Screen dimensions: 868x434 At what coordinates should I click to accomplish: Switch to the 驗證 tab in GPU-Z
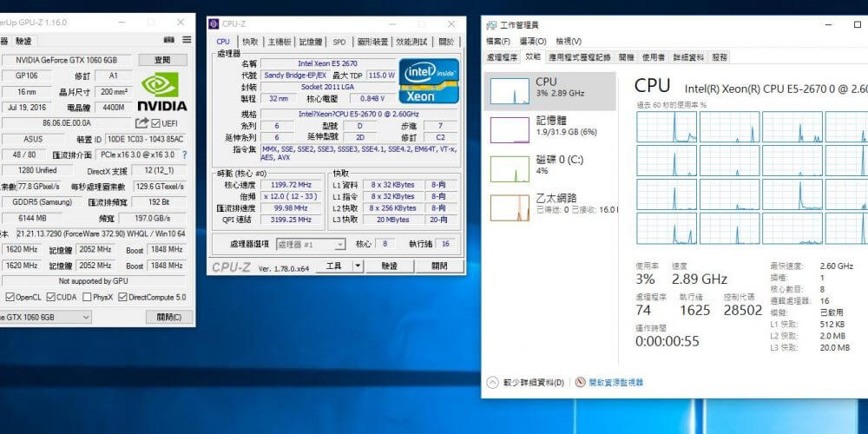coord(23,41)
